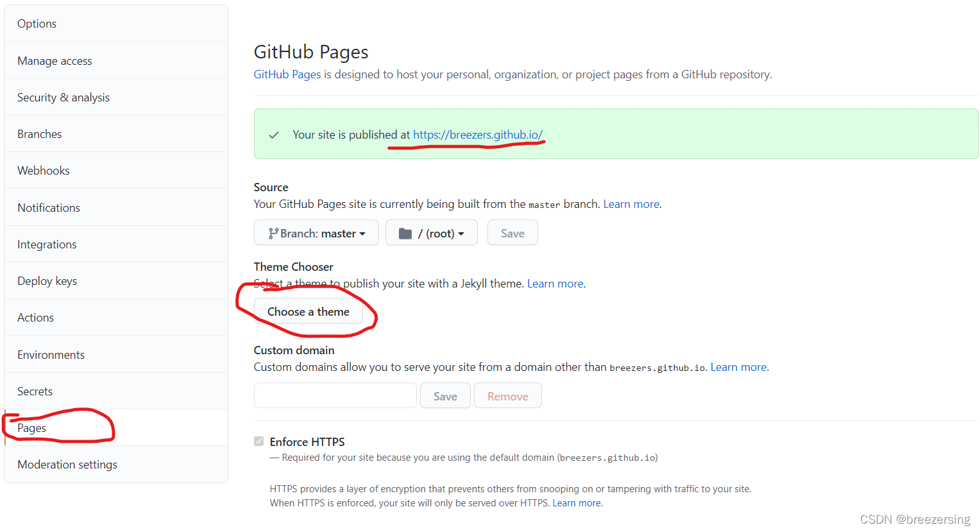Select Actions in the sidebar
980x532 pixels.
(116, 318)
